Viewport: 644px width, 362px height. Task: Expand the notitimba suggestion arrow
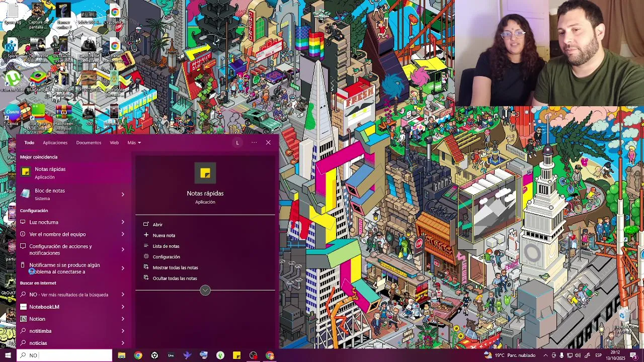point(123,331)
